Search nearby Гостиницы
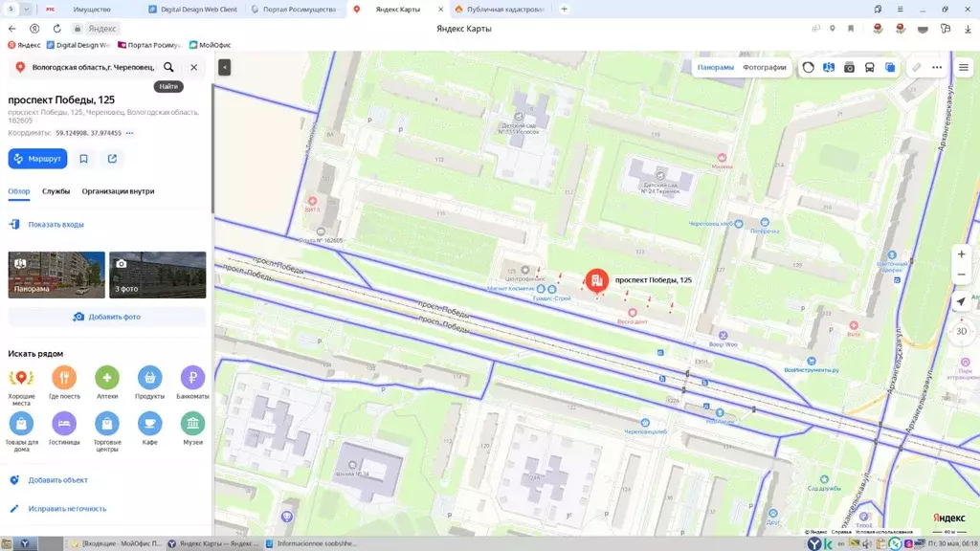Image resolution: width=980 pixels, height=551 pixels. (x=64, y=429)
